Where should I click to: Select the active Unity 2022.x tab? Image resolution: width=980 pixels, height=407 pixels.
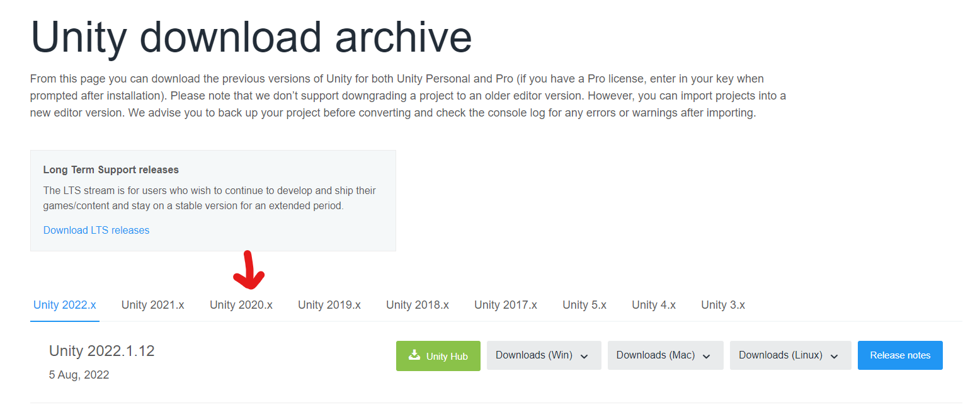(65, 305)
